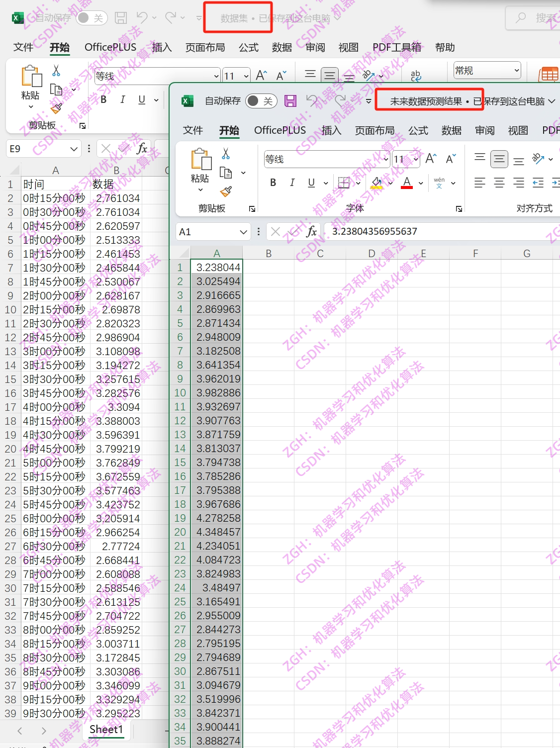Click Save icon in 未来数据预测结果 window

pyautogui.click(x=290, y=101)
